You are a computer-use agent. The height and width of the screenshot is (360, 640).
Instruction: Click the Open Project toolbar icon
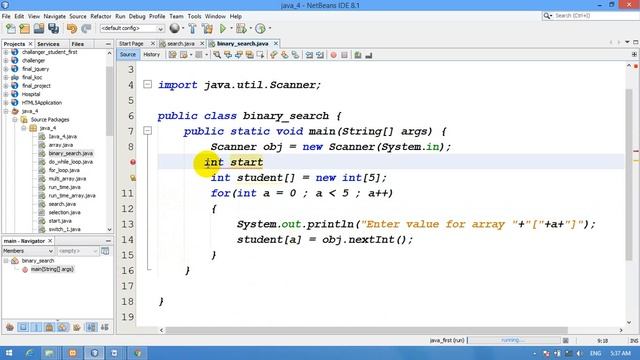pos(39,28)
